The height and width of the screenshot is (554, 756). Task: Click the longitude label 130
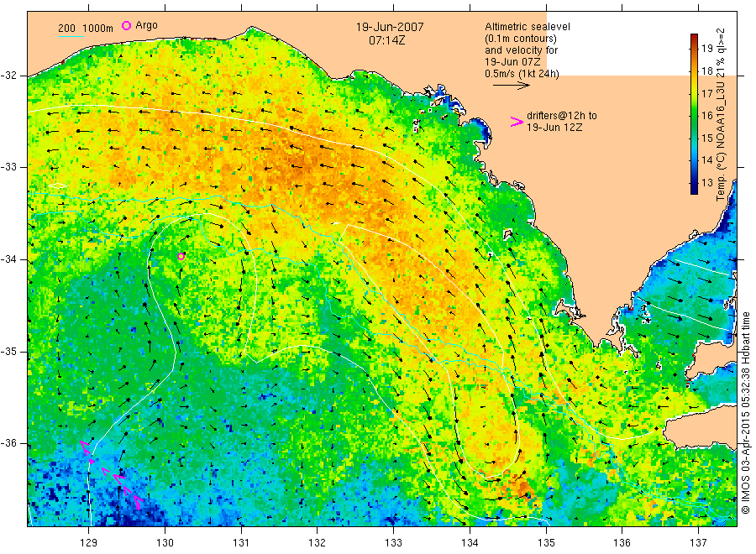pyautogui.click(x=165, y=543)
